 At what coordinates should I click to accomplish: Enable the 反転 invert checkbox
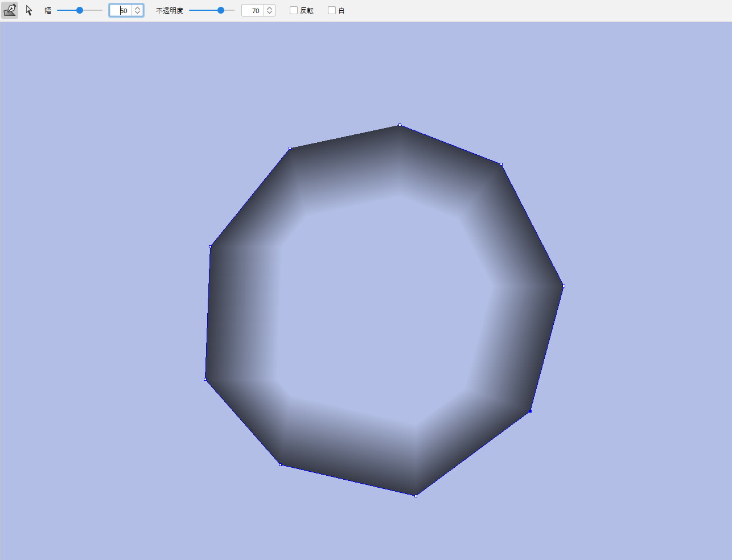pos(294,10)
